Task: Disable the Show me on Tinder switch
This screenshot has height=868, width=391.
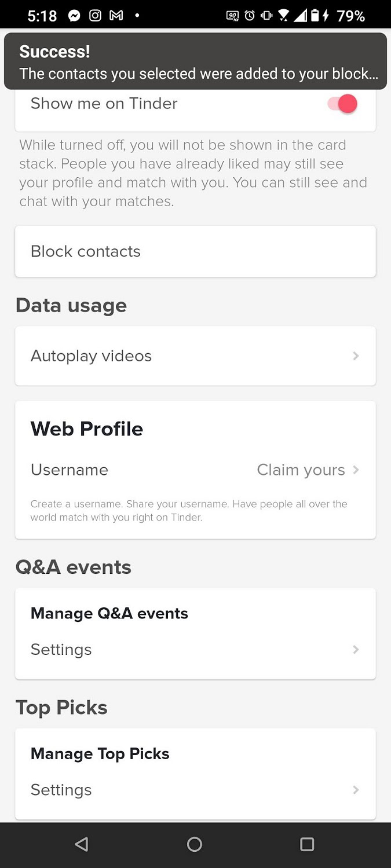Action: tap(342, 104)
